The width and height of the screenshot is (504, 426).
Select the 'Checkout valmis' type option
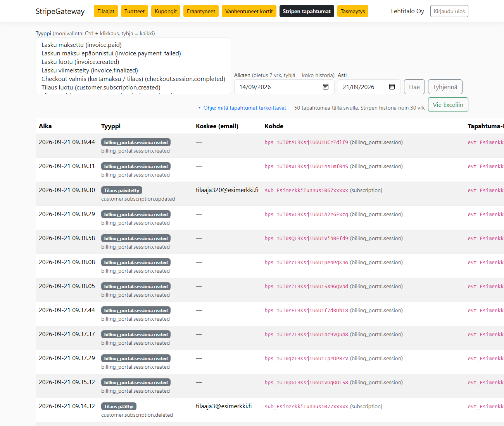tap(133, 79)
